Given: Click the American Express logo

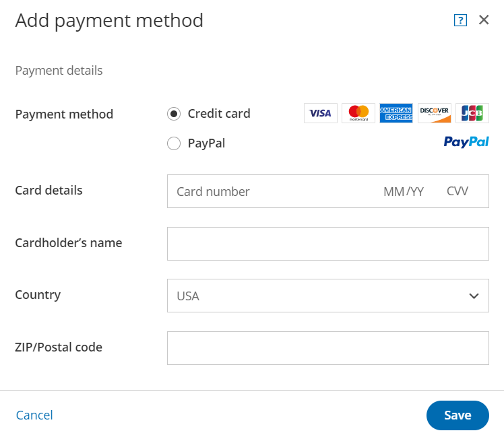Looking at the screenshot, I should (396, 113).
